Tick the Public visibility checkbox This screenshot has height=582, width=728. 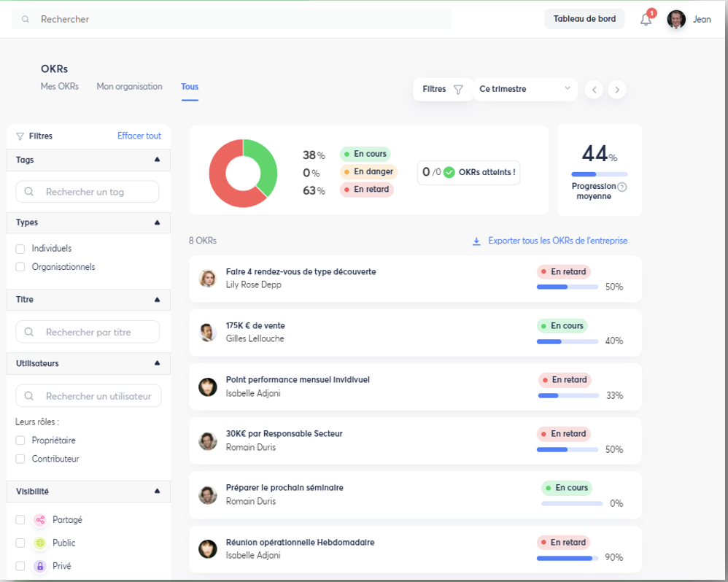[x=20, y=543]
